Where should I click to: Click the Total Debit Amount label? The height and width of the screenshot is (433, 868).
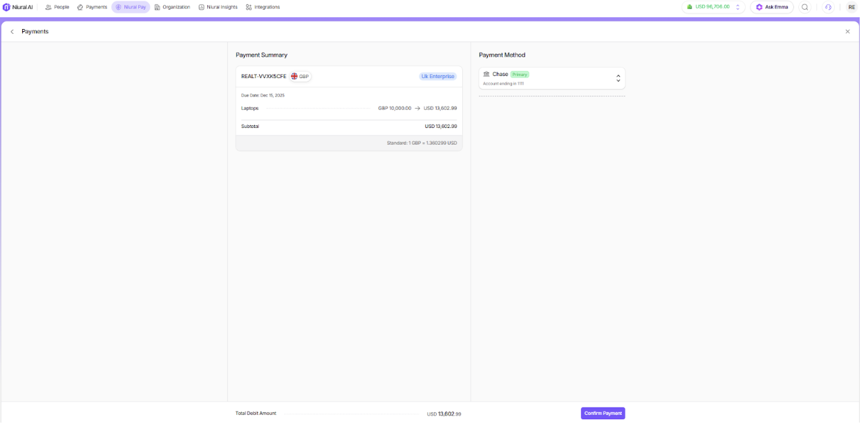click(256, 414)
